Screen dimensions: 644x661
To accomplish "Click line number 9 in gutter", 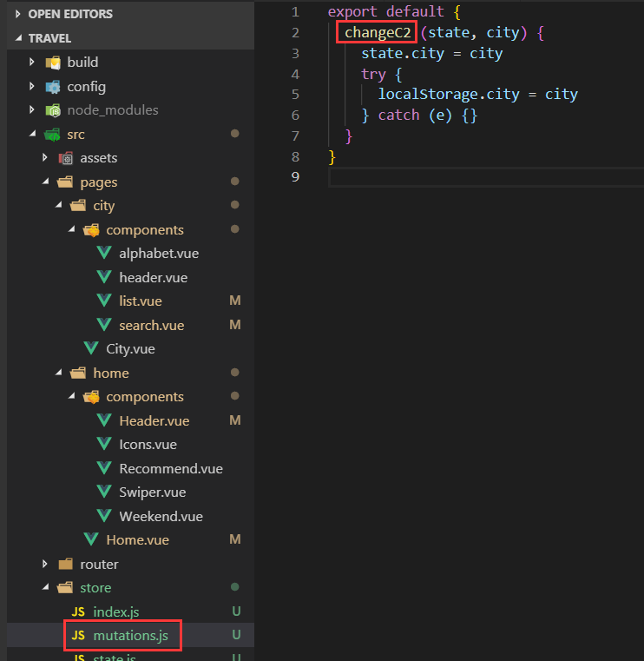I will (295, 176).
